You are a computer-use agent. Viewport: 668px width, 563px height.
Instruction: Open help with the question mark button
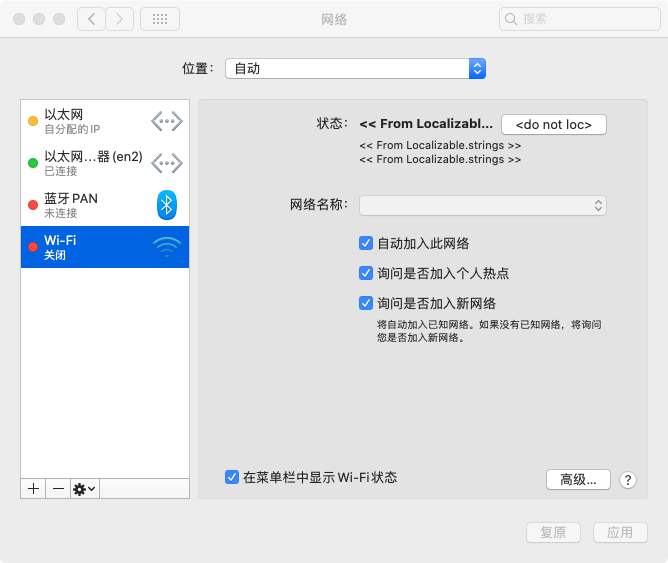coord(628,480)
